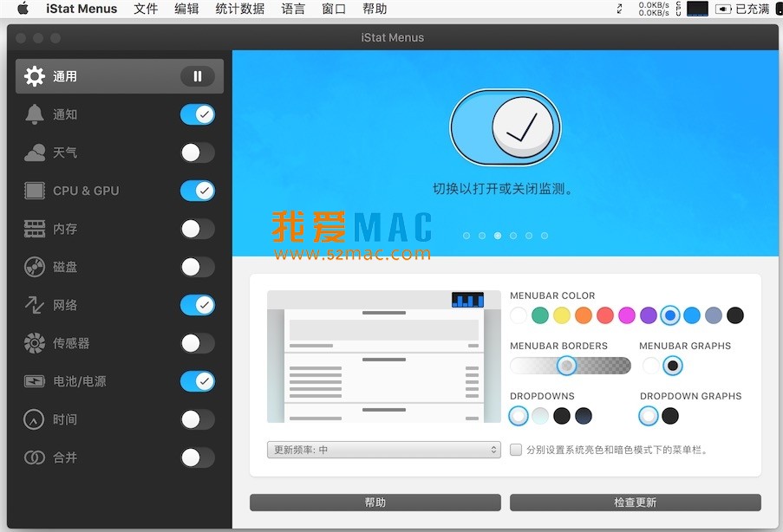Enable the 内存 switch
Screen dimensions: 783x532
pos(198,229)
